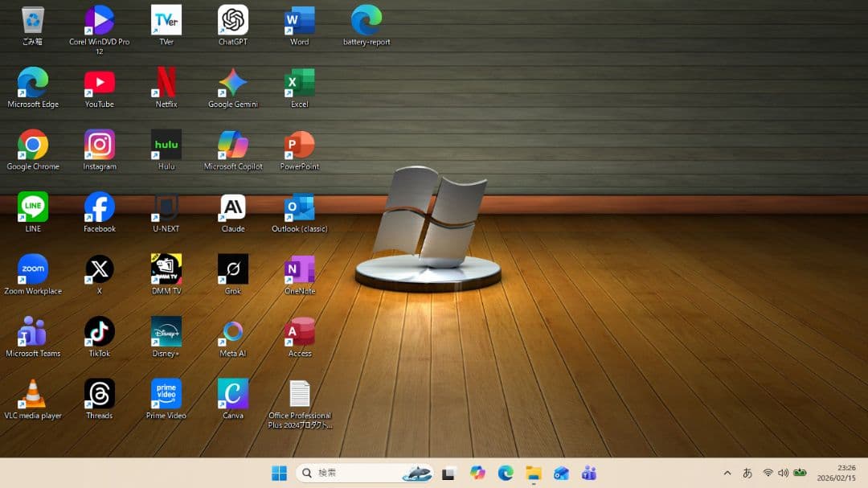Select the battery-report file on desktop

[x=366, y=21]
